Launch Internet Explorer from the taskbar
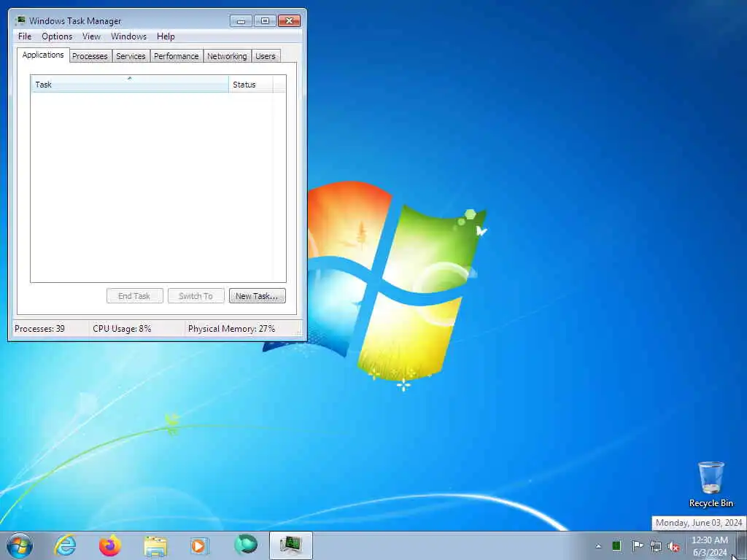 point(65,545)
